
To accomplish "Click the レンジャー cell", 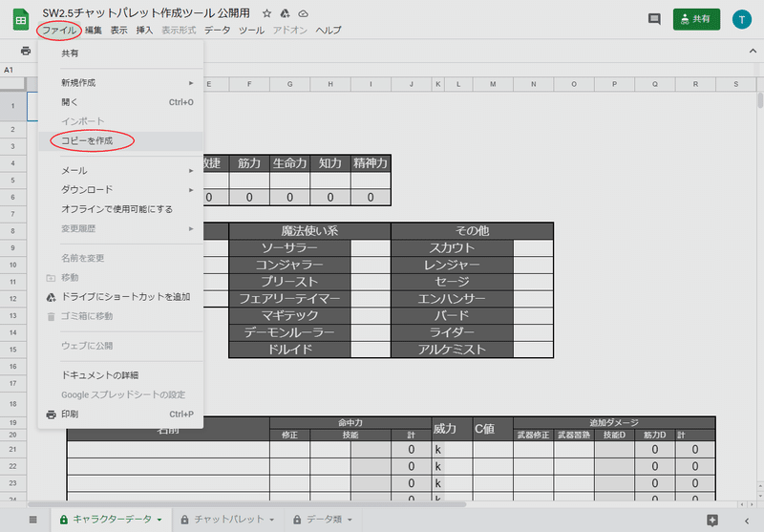I will pyautogui.click(x=452, y=265).
